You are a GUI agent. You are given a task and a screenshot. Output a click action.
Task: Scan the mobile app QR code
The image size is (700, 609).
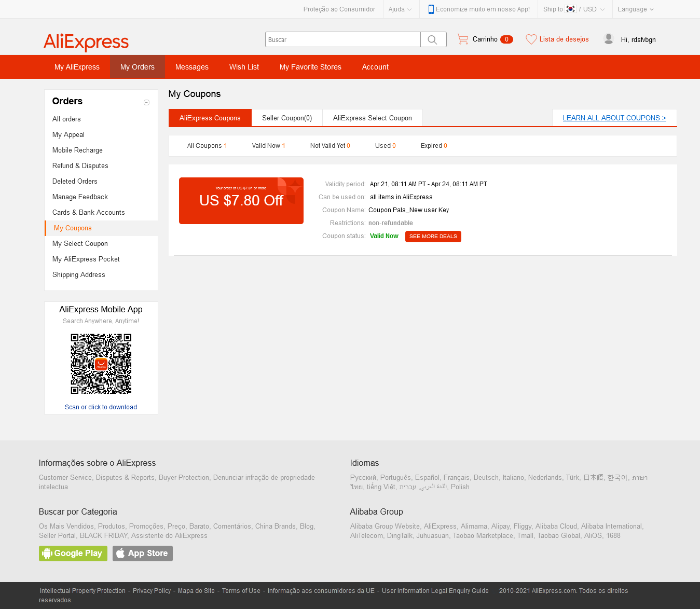pyautogui.click(x=101, y=364)
